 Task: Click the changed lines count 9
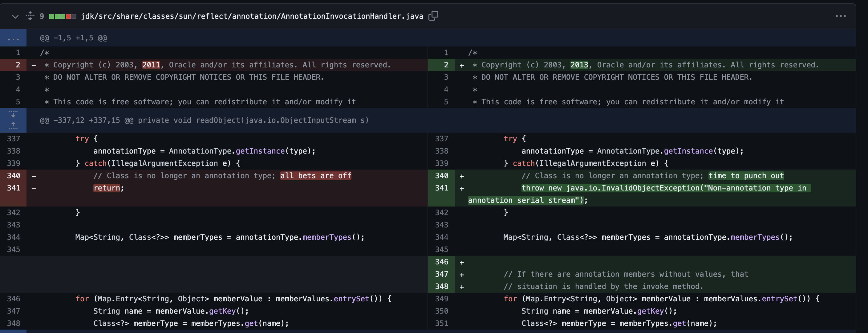pyautogui.click(x=42, y=16)
